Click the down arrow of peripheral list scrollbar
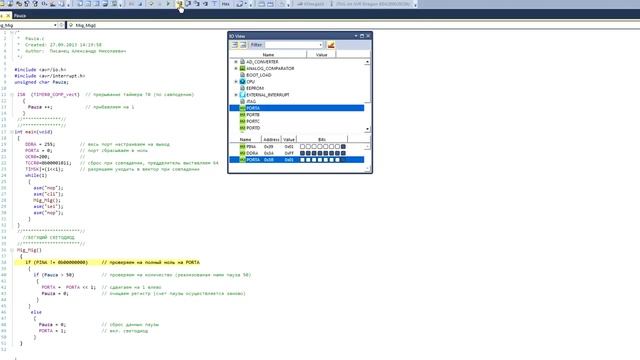The height and width of the screenshot is (360, 640). [x=367, y=129]
